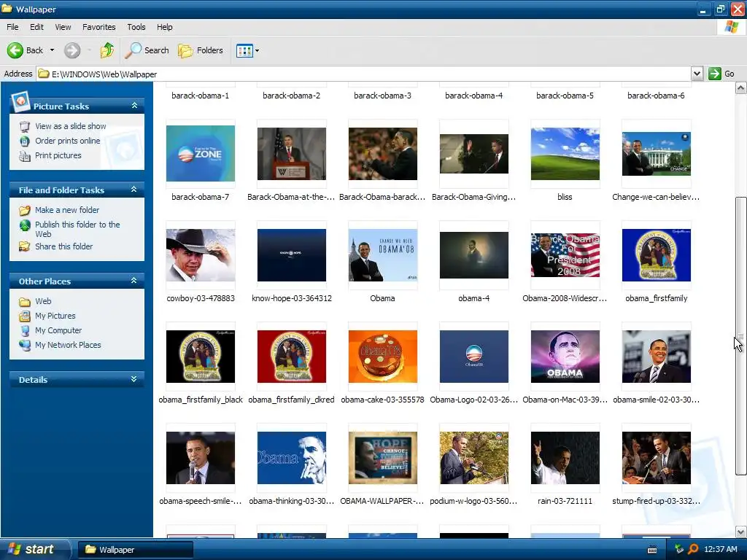Click the scrollbar down arrow

pos(740,532)
